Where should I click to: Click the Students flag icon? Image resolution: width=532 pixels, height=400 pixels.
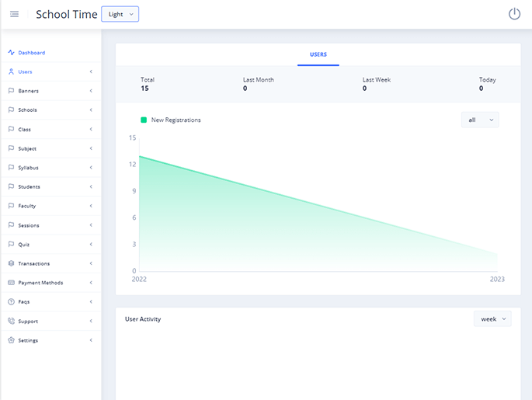(11, 186)
